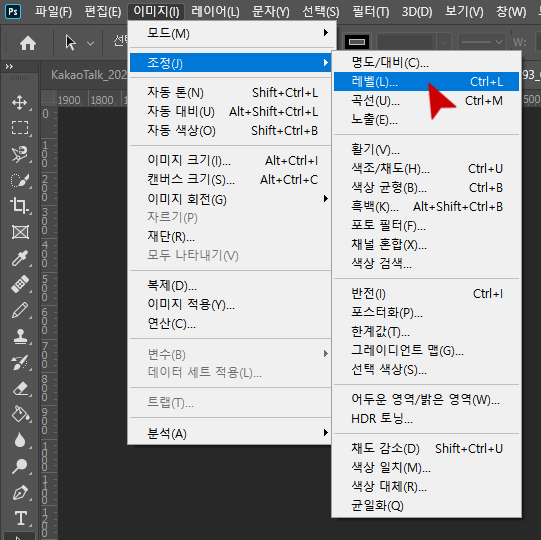
Task: Select the Crop tool
Action: [x=20, y=206]
